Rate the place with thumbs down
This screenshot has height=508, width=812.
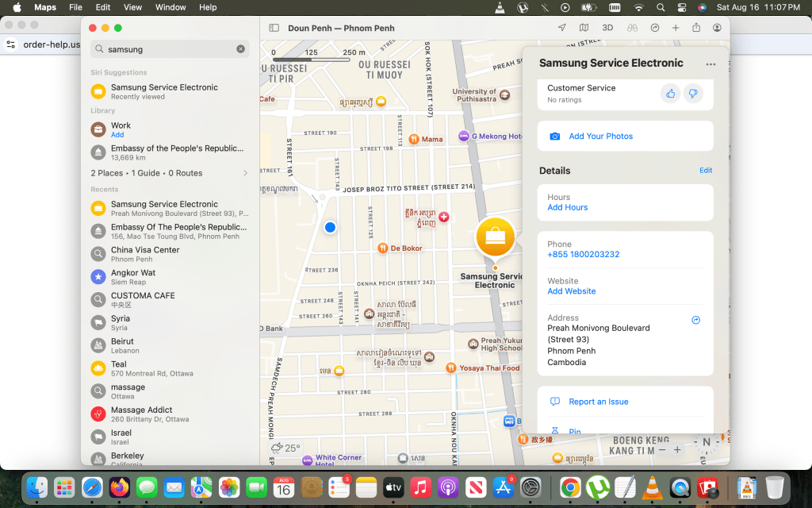click(693, 94)
